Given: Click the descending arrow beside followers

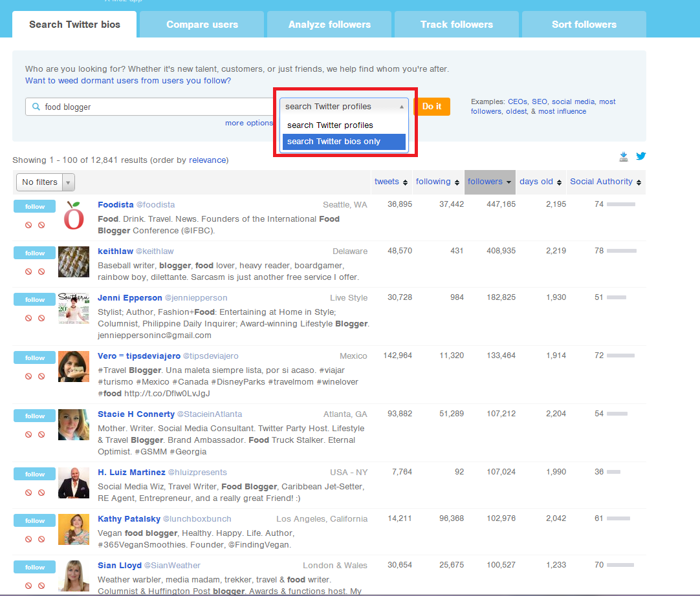Looking at the screenshot, I should (x=509, y=182).
